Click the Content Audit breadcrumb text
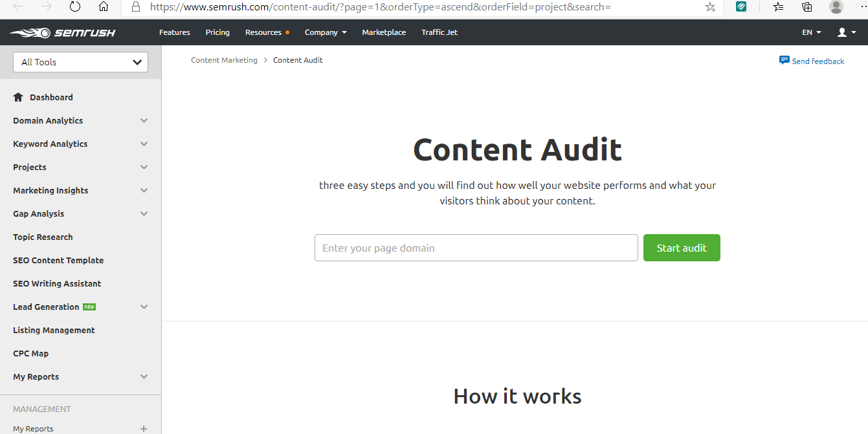 [x=298, y=60]
